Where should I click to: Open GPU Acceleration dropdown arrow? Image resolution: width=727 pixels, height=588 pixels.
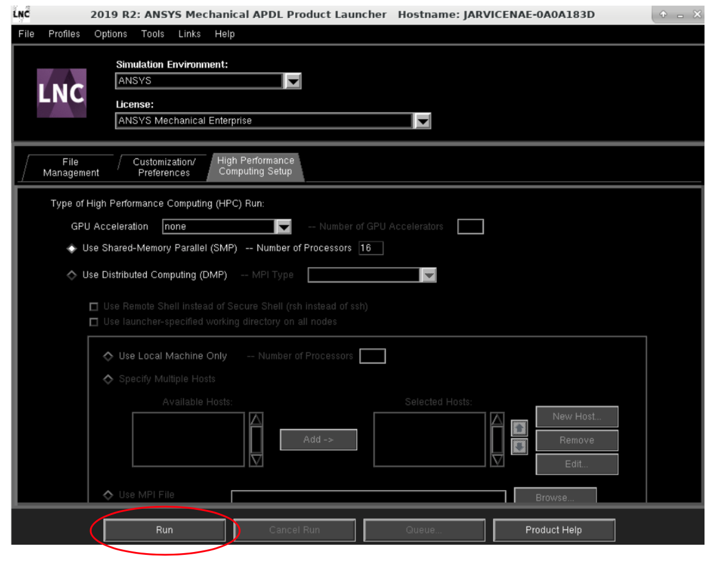pyautogui.click(x=283, y=227)
